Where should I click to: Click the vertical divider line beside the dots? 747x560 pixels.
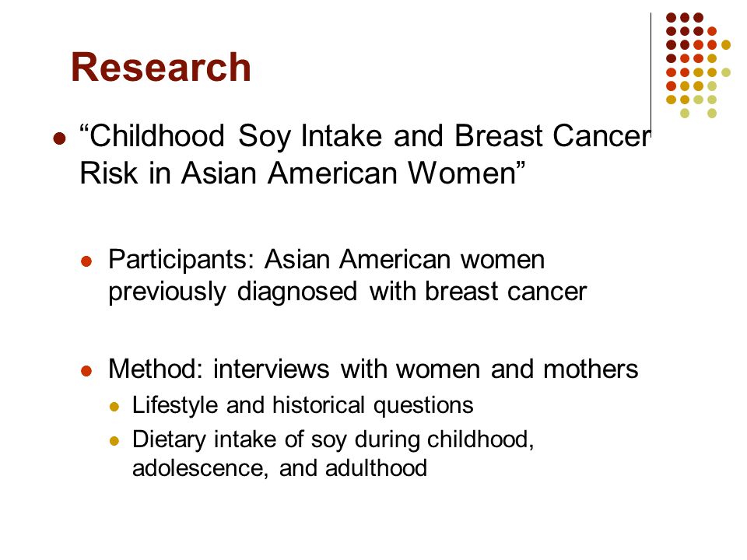[x=651, y=75]
